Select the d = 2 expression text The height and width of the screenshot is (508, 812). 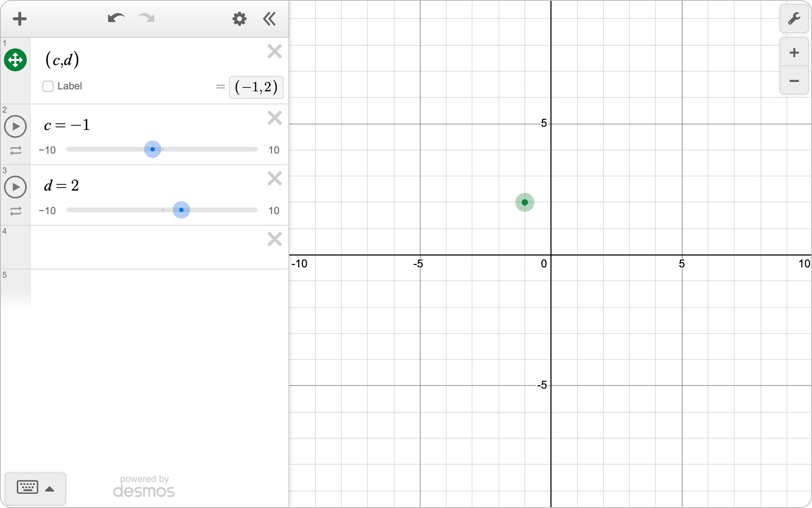pos(61,185)
